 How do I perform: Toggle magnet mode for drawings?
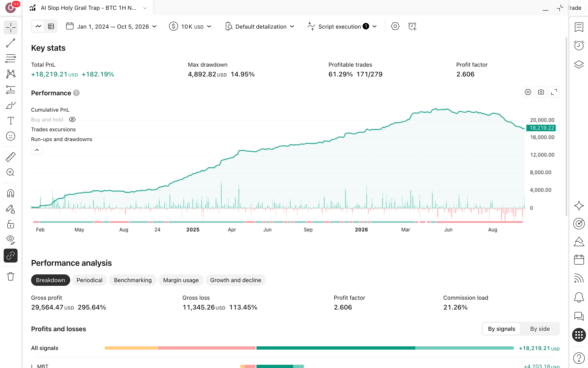(10, 193)
